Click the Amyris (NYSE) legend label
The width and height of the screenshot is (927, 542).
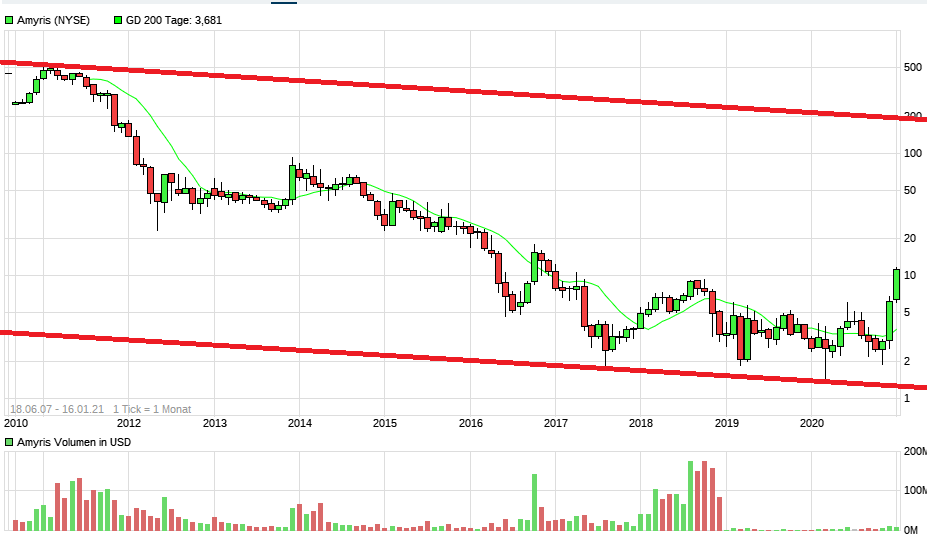tap(53, 20)
